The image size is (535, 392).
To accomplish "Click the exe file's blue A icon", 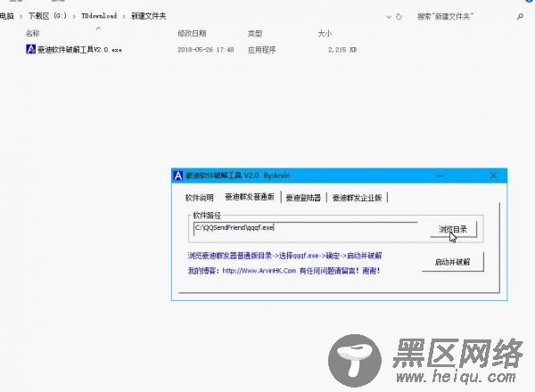I will (30, 49).
